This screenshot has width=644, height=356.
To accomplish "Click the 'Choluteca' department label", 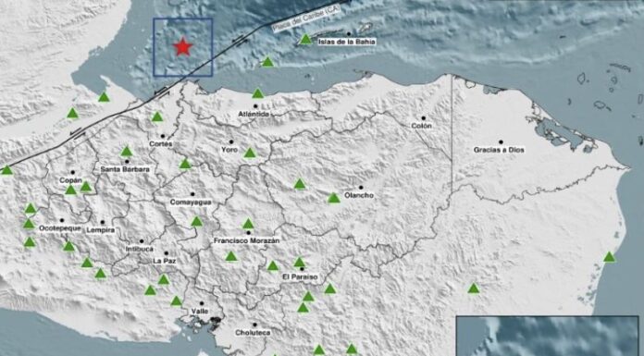I will click(253, 333).
